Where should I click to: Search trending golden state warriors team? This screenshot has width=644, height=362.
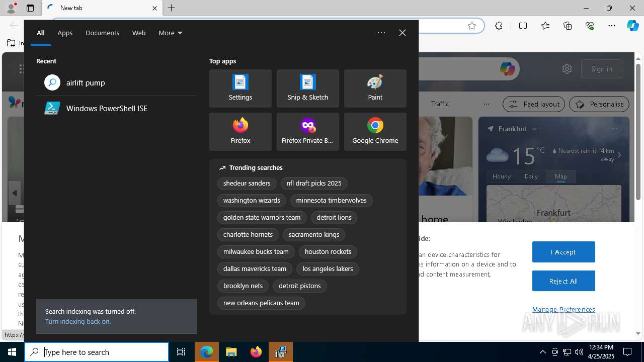[x=262, y=217]
